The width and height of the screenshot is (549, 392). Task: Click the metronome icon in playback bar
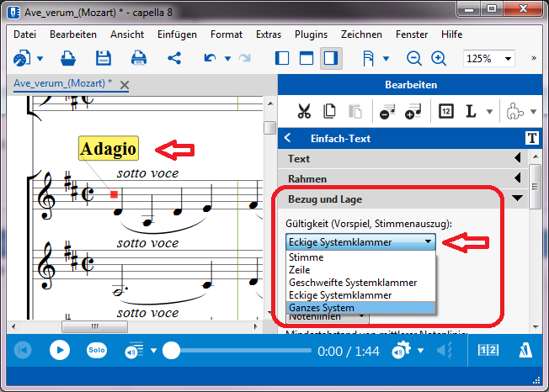(525, 350)
